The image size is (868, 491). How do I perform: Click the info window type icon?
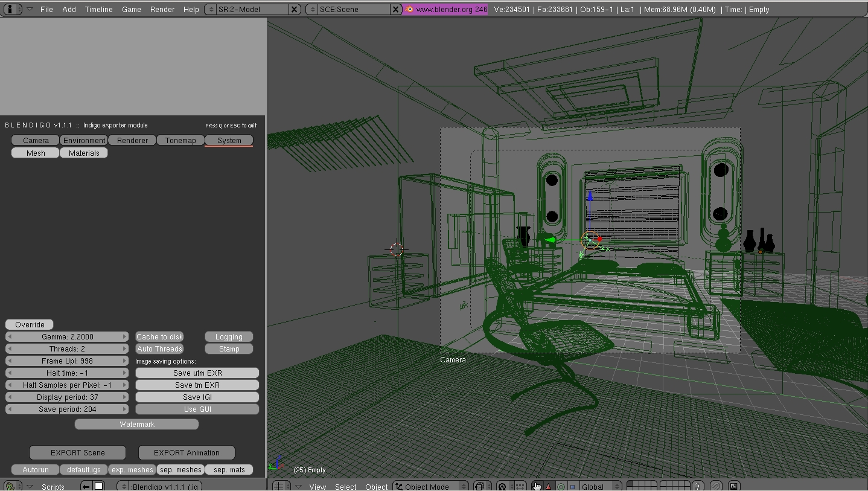(x=12, y=9)
